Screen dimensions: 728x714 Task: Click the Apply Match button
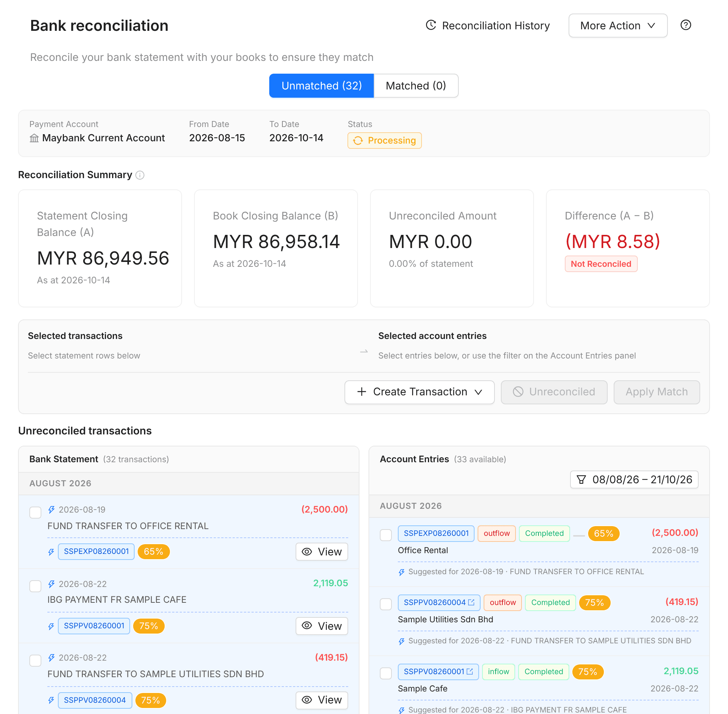click(x=657, y=392)
